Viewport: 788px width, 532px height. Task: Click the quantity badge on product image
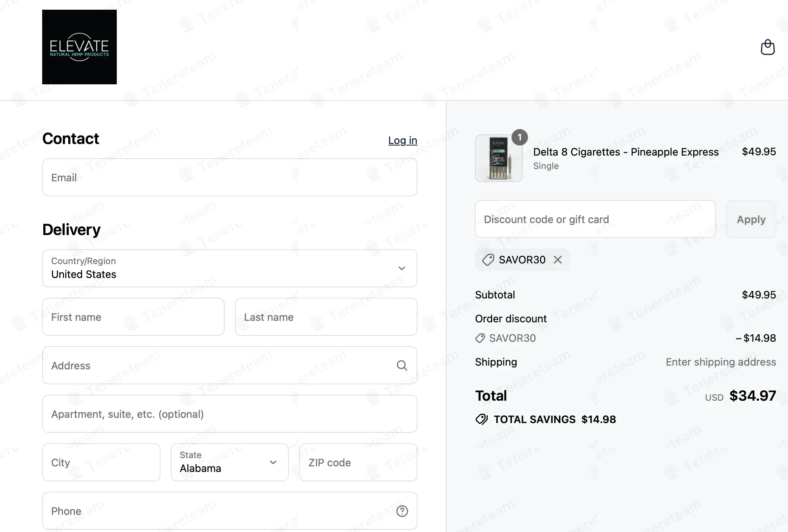click(x=519, y=137)
